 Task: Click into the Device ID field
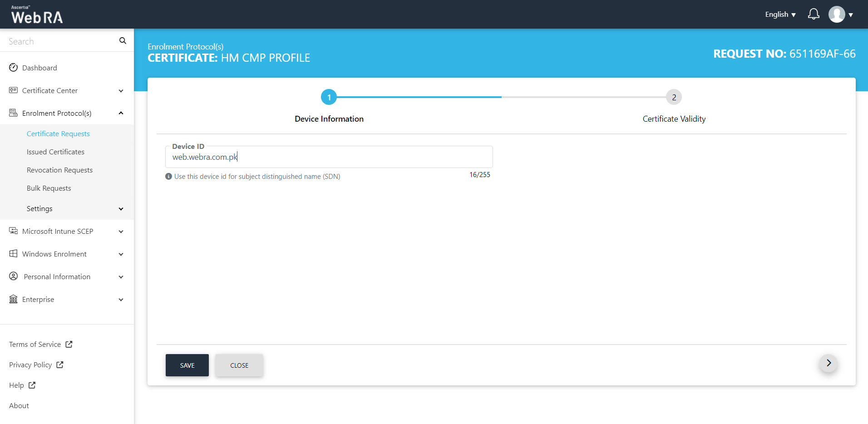click(329, 158)
